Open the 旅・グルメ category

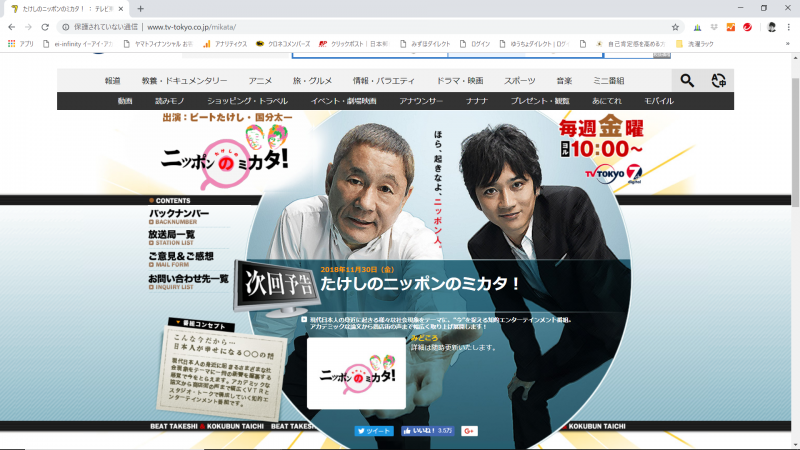[312, 81]
